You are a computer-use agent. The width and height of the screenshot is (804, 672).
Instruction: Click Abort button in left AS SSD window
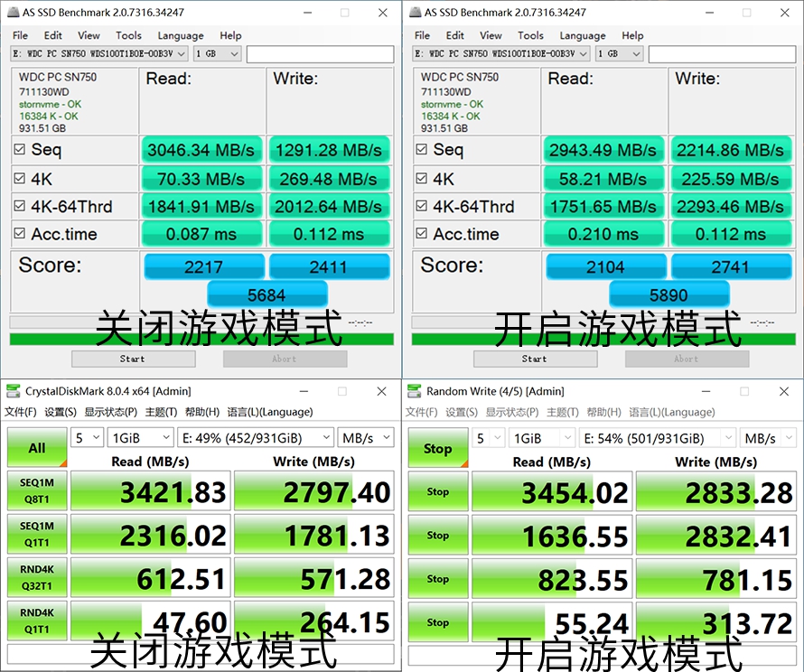tap(285, 359)
